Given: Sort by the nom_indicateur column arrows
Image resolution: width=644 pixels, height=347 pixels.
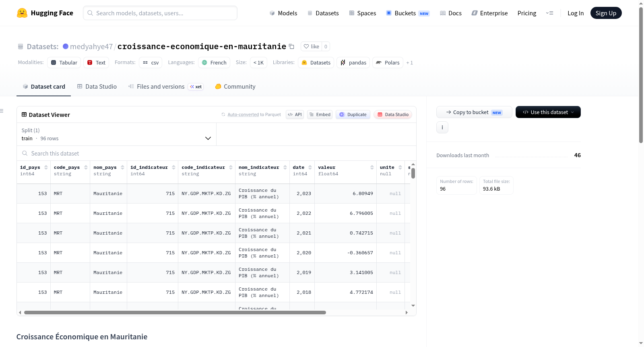Looking at the screenshot, I should pos(285,167).
